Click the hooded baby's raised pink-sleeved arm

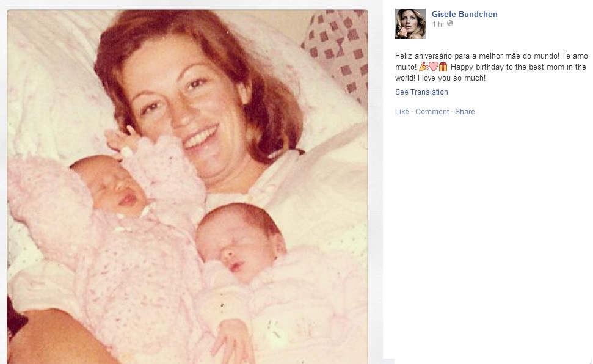pyautogui.click(x=159, y=167)
